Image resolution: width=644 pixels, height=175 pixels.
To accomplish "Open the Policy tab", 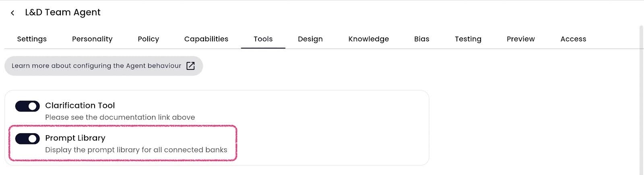I will click(149, 39).
